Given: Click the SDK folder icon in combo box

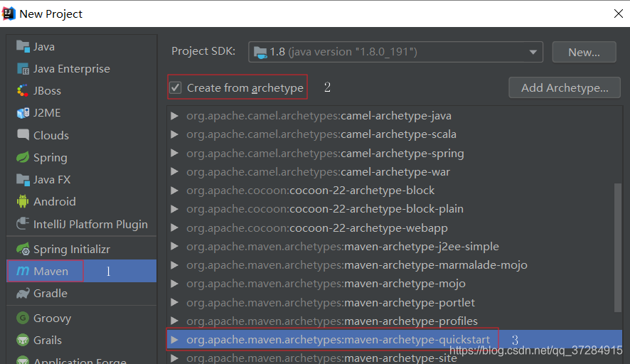Looking at the screenshot, I should [260, 52].
